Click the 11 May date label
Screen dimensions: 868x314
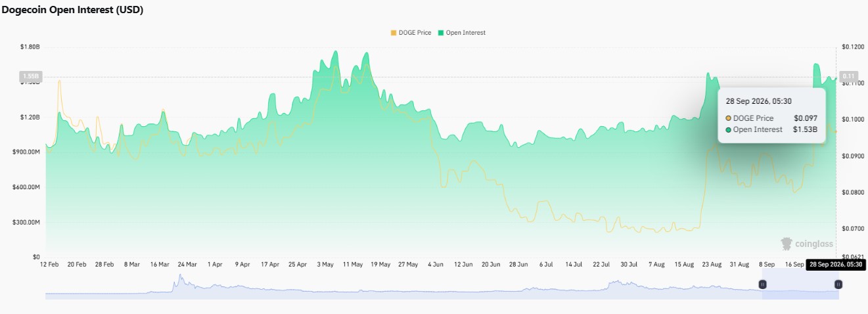click(352, 264)
